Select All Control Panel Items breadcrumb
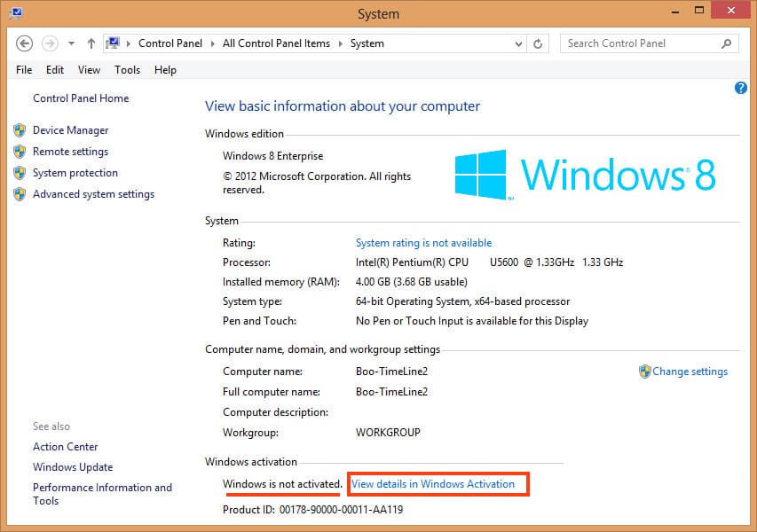Viewport: 757px width, 532px height. 276,43
